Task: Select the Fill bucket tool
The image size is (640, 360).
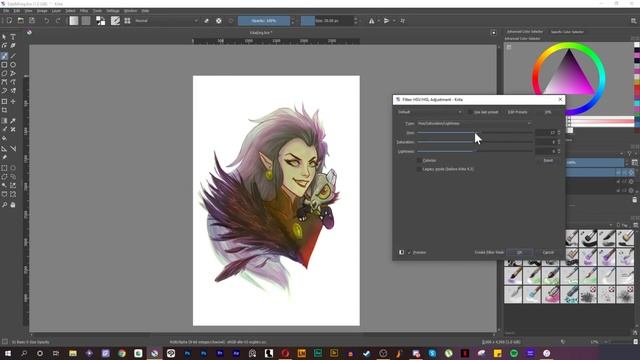Action: coord(4,138)
